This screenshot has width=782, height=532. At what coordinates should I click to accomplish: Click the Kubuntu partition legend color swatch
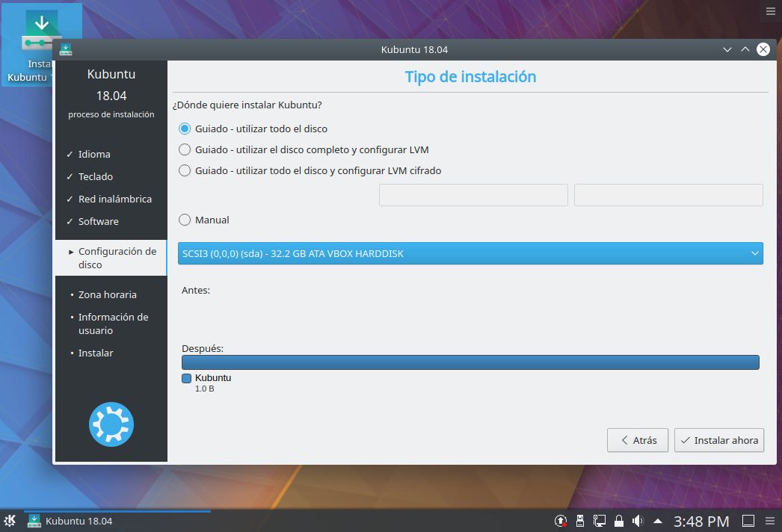click(x=186, y=378)
